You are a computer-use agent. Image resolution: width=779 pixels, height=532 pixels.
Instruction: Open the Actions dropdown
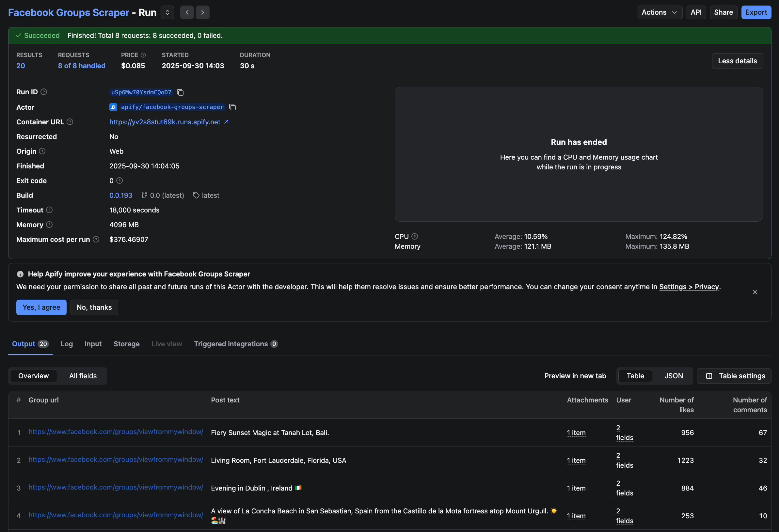(x=659, y=12)
